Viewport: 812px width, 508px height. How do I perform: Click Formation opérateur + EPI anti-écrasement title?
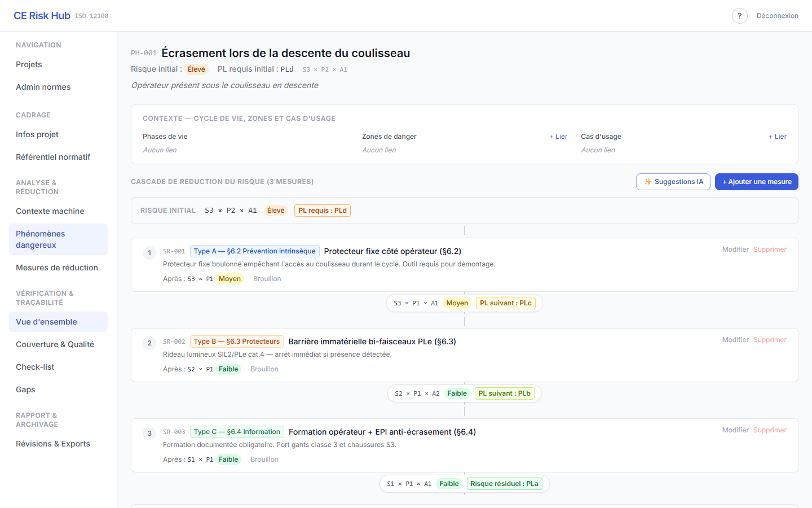point(382,432)
